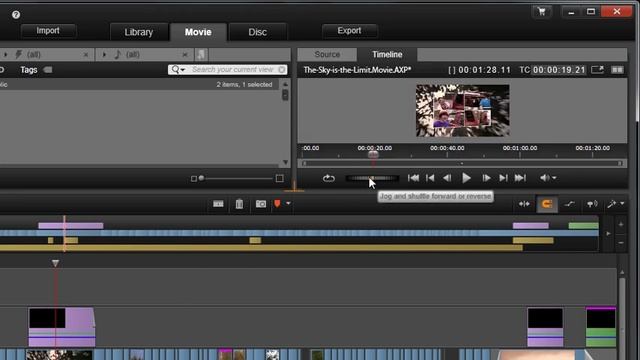This screenshot has height=360, width=640.
Task: Set smallest thumbnails via small square icon
Action: (194, 179)
